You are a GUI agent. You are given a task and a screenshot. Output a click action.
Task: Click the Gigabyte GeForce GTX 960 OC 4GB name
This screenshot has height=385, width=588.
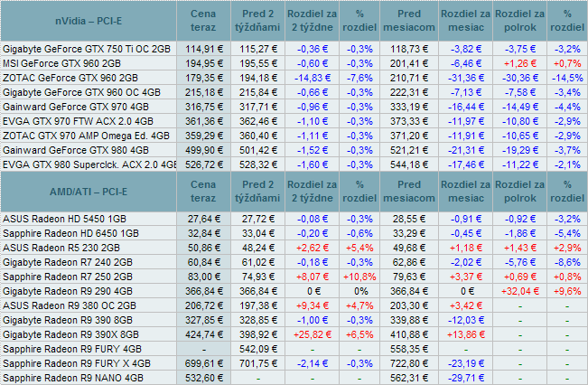[82, 92]
